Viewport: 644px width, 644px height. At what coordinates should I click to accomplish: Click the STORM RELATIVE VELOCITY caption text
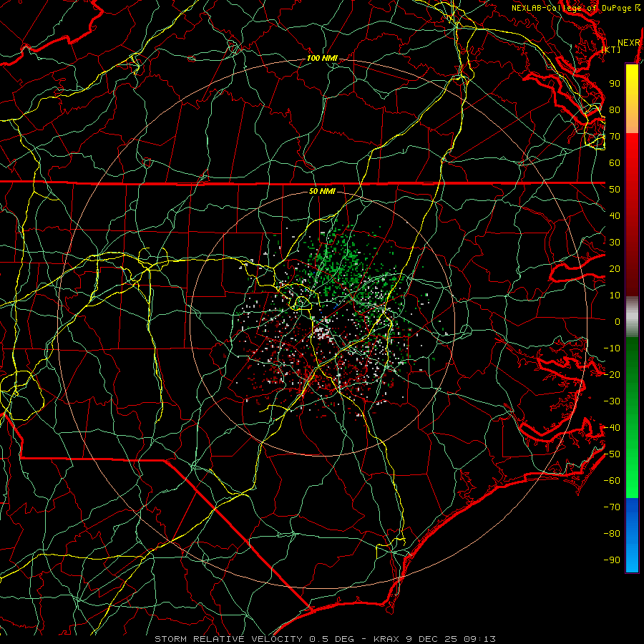228,639
